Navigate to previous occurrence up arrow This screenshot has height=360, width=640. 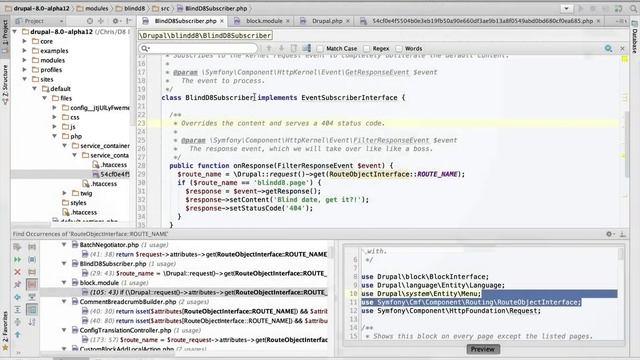click(x=17, y=335)
